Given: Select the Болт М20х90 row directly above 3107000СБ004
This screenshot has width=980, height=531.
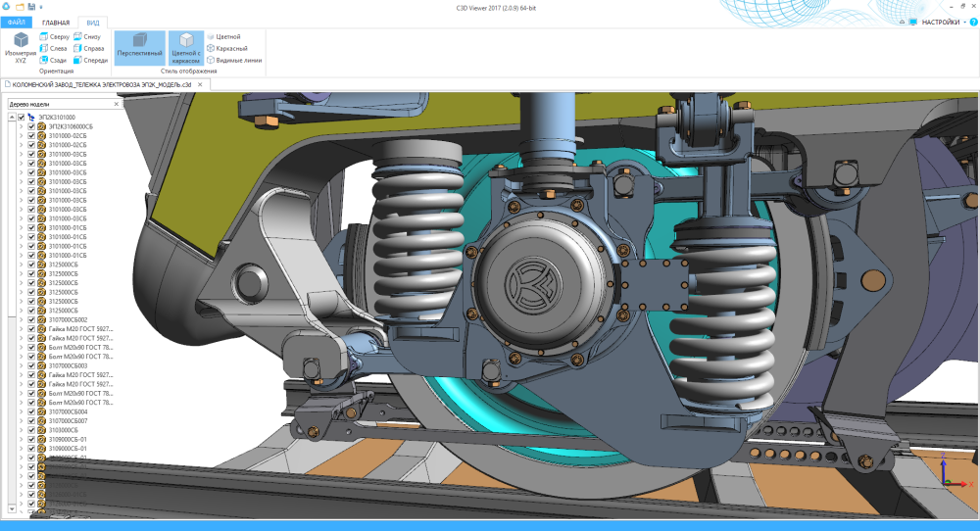Looking at the screenshot, I should click(x=80, y=403).
